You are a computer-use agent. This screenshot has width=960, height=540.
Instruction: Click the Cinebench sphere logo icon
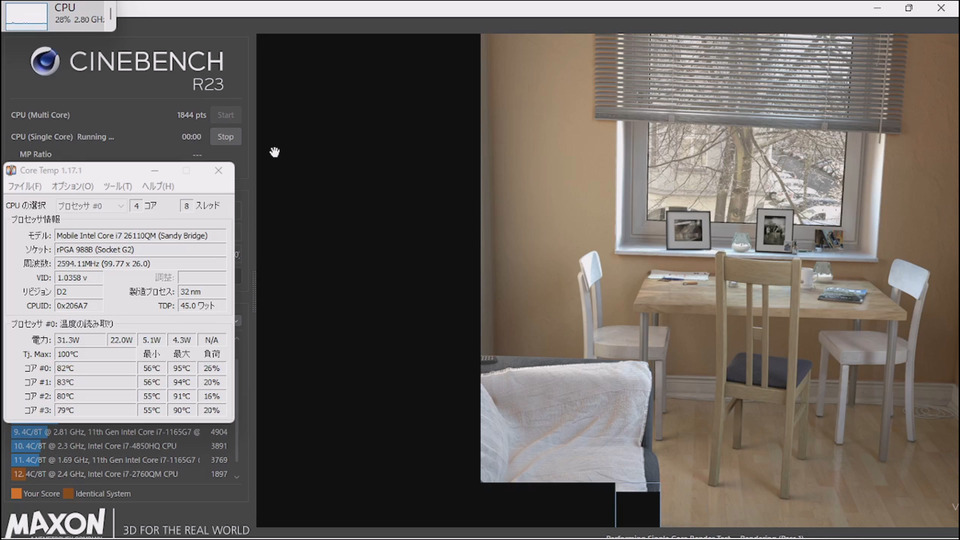click(x=45, y=61)
